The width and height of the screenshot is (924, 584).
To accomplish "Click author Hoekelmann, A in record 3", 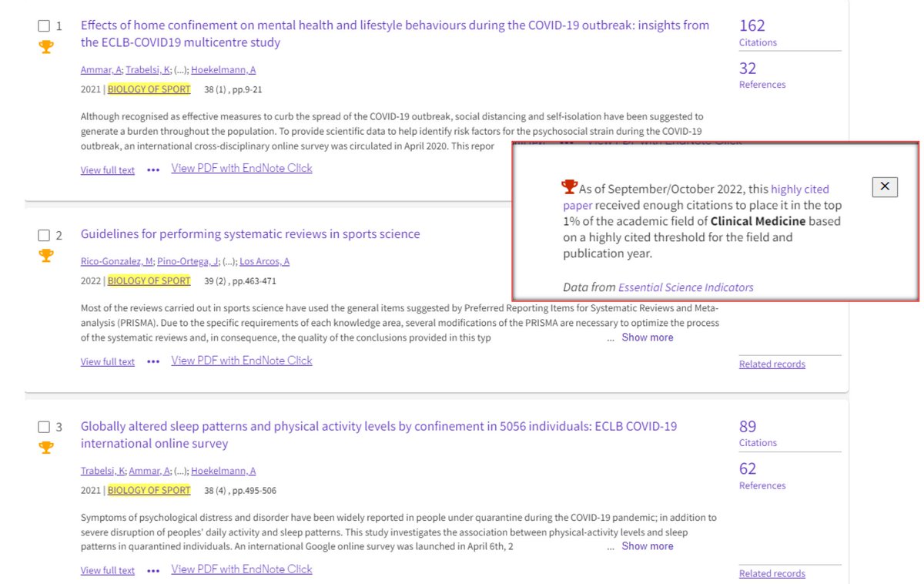I will click(223, 471).
